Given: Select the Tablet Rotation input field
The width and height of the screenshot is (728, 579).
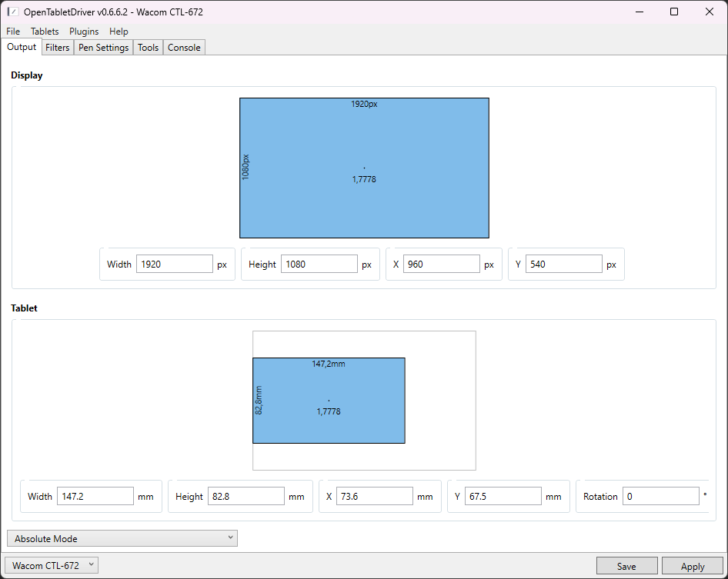Looking at the screenshot, I should [660, 496].
